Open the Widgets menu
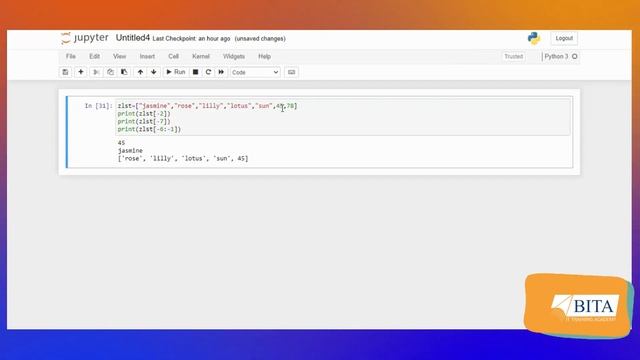This screenshot has width=640, height=360. point(233,56)
